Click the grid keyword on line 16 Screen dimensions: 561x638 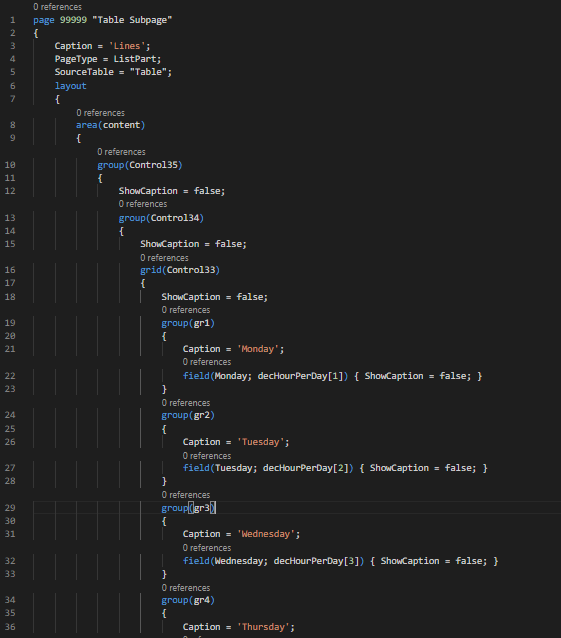151,270
